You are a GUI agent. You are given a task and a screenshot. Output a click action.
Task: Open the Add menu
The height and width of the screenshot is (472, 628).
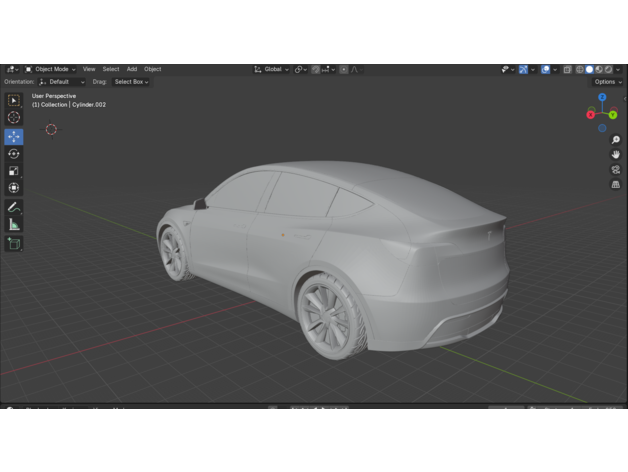click(x=132, y=69)
